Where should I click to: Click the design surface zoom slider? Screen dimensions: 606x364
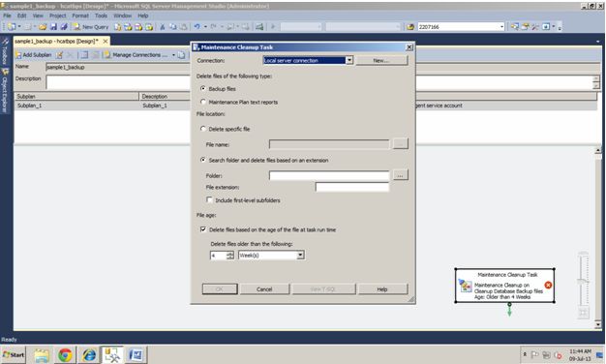(x=583, y=281)
